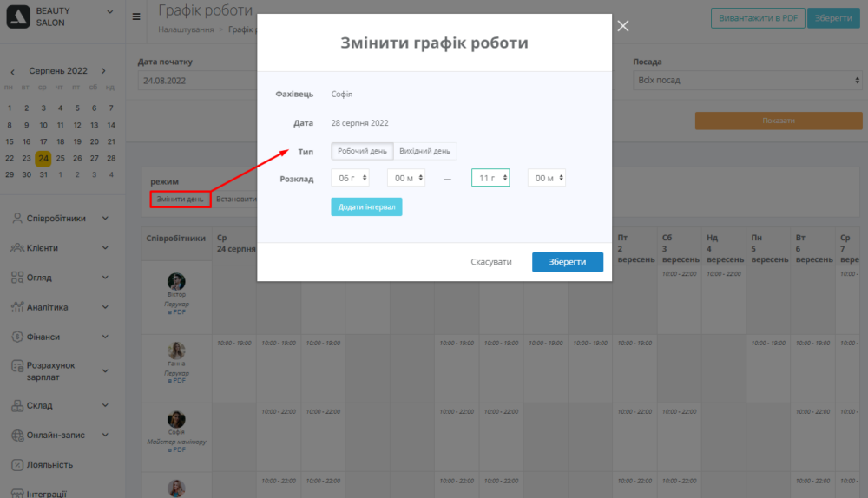This screenshot has height=498, width=868.
Task: Click the Фінанси coin icon
Action: click(x=17, y=337)
